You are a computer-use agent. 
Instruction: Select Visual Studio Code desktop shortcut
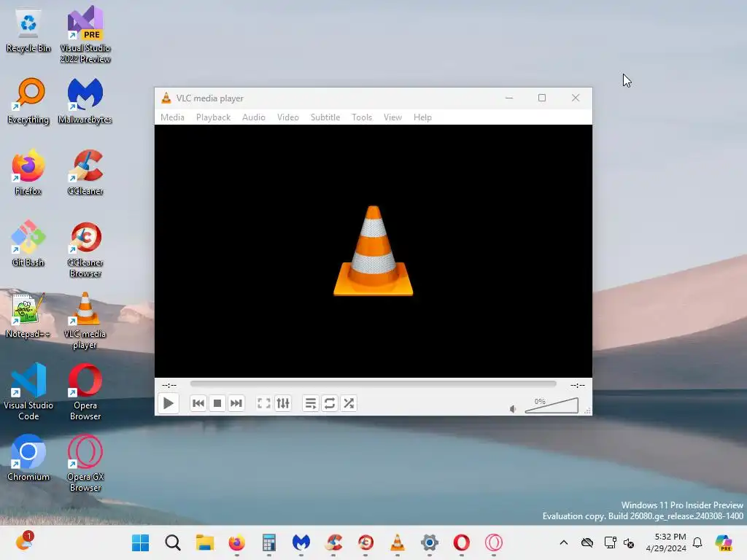pyautogui.click(x=28, y=392)
